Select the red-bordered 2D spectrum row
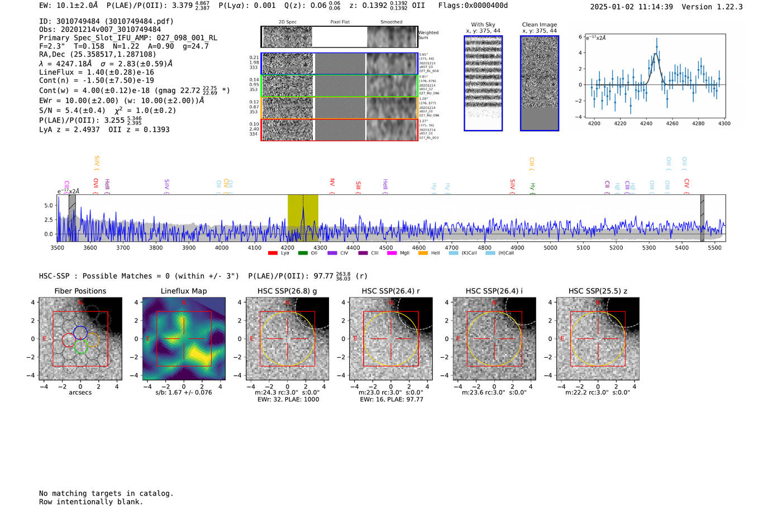The height and width of the screenshot is (532, 782). (x=339, y=130)
